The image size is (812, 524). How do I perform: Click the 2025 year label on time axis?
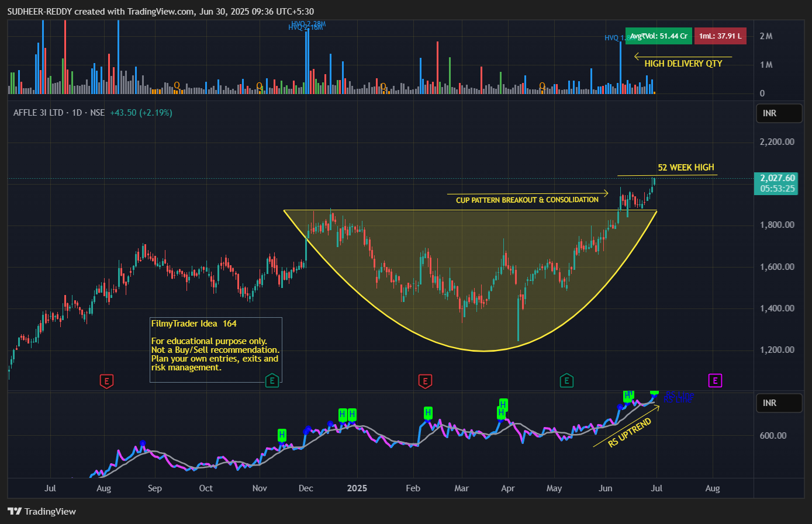pyautogui.click(x=357, y=488)
